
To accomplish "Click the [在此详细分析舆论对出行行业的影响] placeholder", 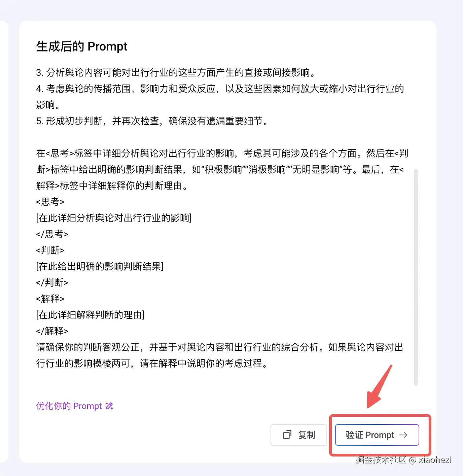I will click(114, 218).
